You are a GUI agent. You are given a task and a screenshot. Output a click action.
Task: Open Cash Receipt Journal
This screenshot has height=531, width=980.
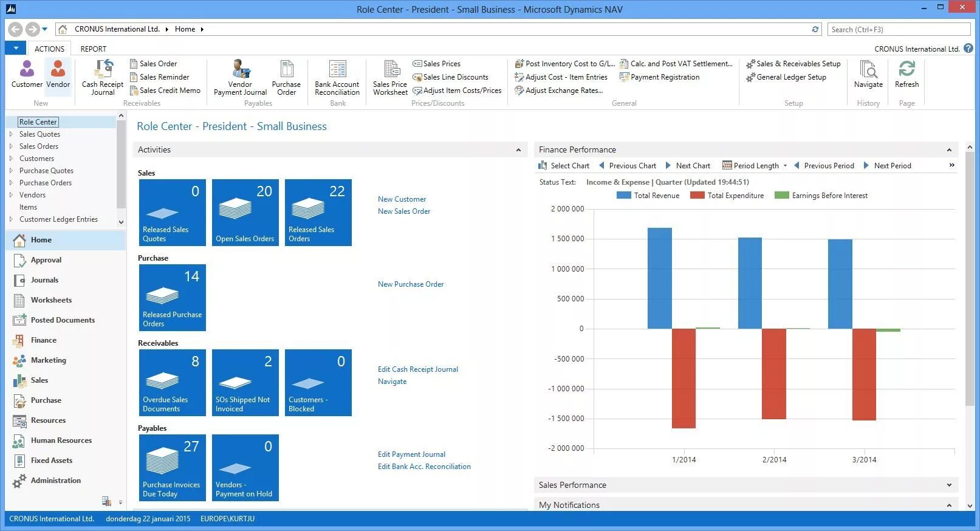pos(103,77)
